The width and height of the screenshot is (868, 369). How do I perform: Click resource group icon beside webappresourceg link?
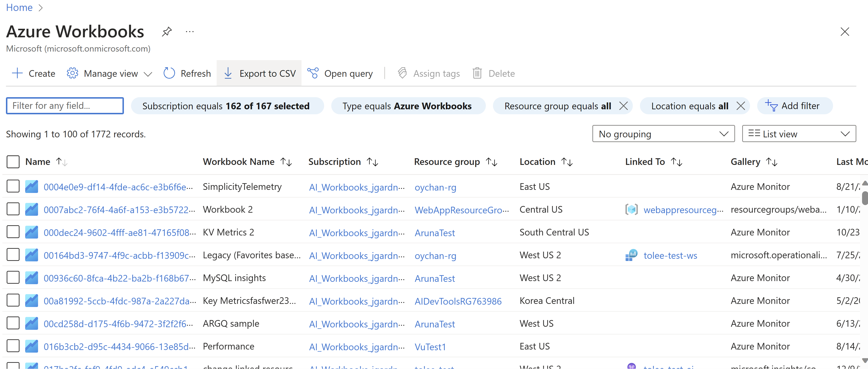[x=631, y=209]
